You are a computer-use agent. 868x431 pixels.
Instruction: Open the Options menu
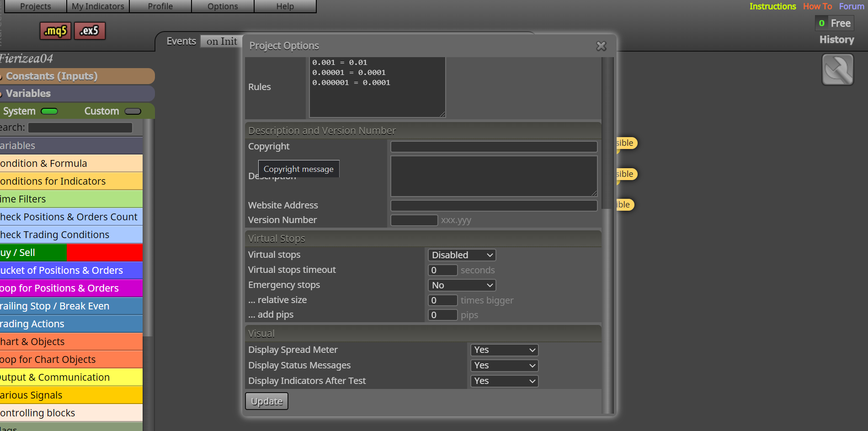(223, 6)
